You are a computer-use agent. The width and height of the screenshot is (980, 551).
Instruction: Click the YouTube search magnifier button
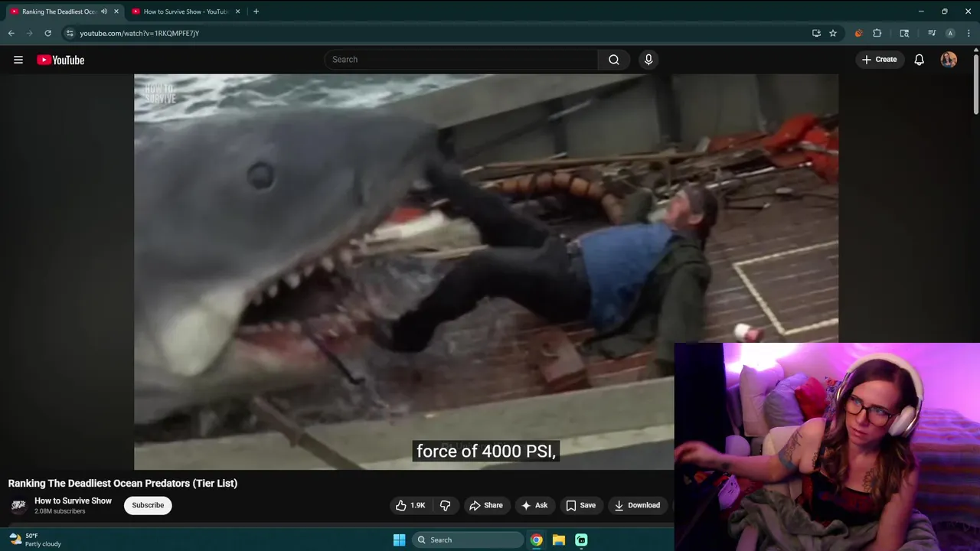(x=614, y=60)
